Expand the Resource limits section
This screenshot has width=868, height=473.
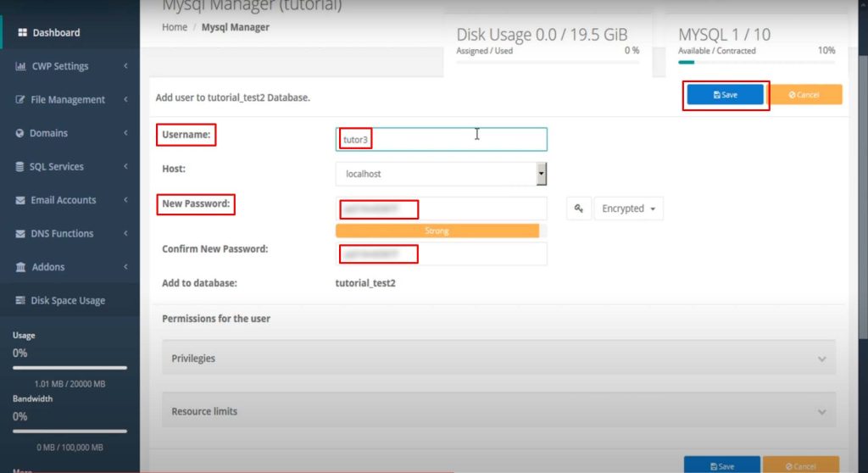pos(498,411)
